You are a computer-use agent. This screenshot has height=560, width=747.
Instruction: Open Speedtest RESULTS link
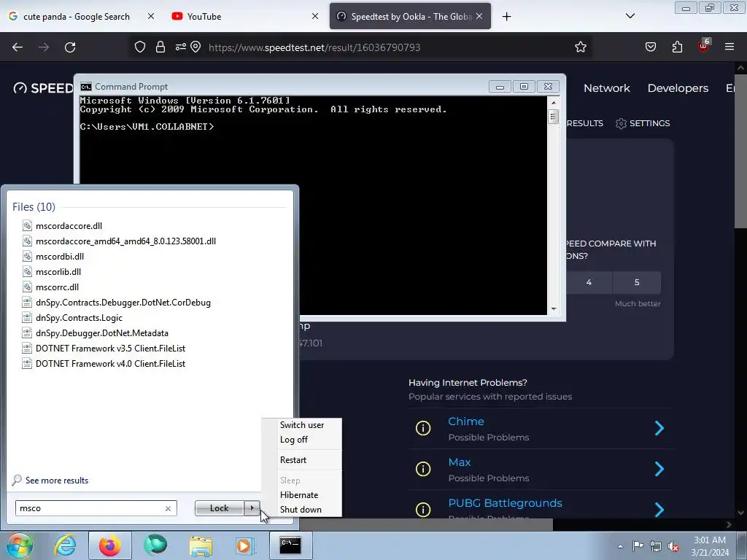(584, 123)
